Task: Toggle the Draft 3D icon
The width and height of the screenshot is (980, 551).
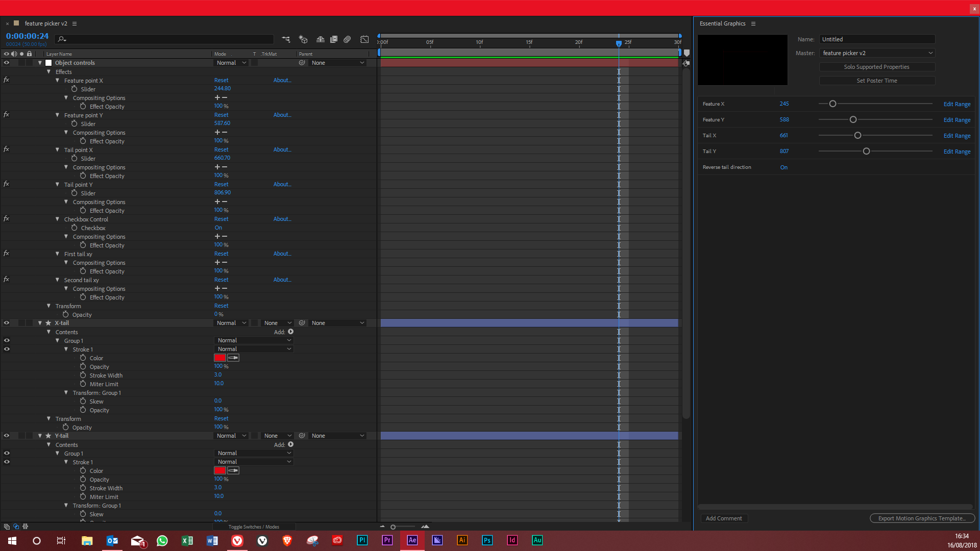Action: tap(303, 39)
